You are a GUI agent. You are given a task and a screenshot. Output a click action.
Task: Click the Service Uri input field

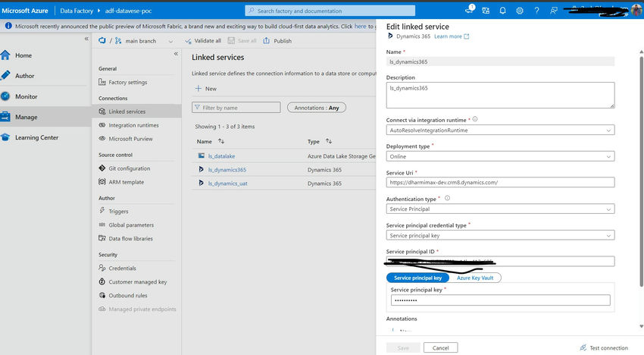point(499,182)
